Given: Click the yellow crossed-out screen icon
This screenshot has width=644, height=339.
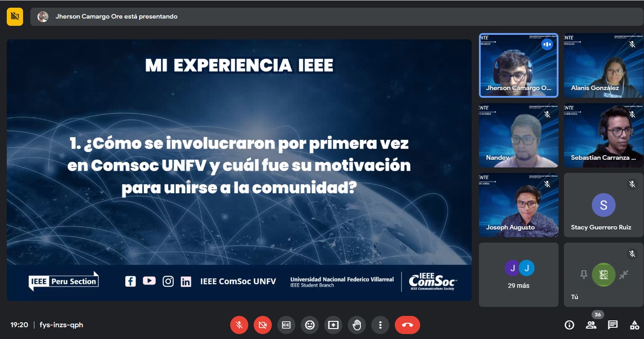Looking at the screenshot, I should pos(15,17).
